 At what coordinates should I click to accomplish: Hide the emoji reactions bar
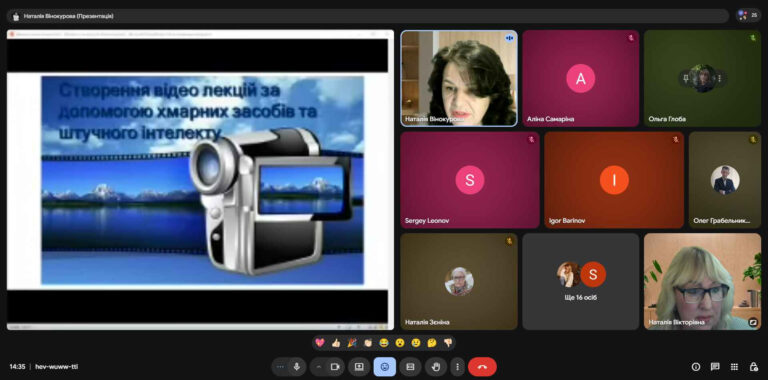tap(384, 366)
